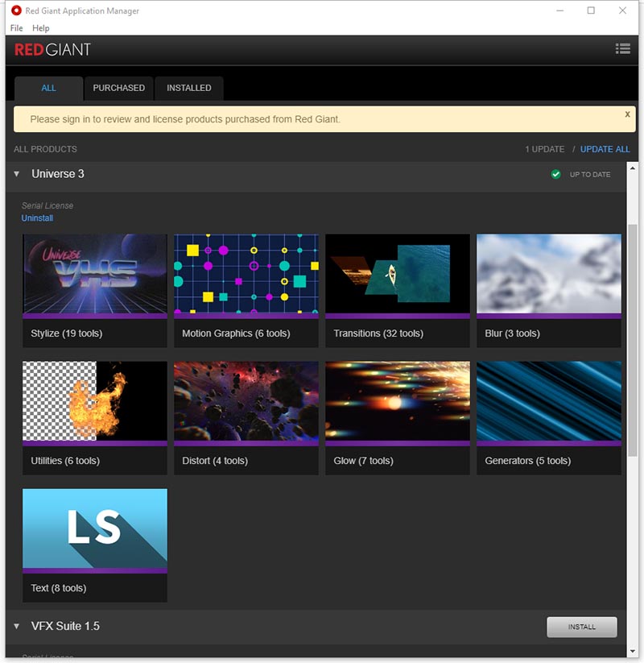Collapse the Universe 3 section
This screenshot has height=663, width=644.
click(16, 174)
